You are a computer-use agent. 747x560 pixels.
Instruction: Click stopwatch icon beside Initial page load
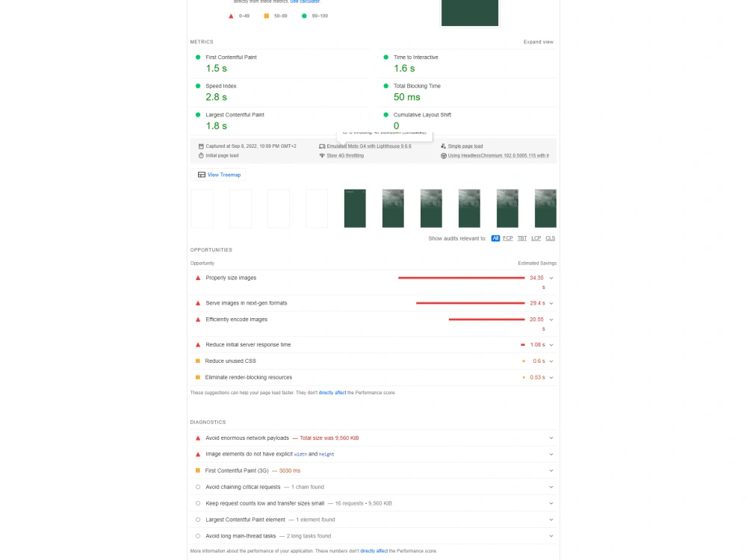(x=201, y=156)
